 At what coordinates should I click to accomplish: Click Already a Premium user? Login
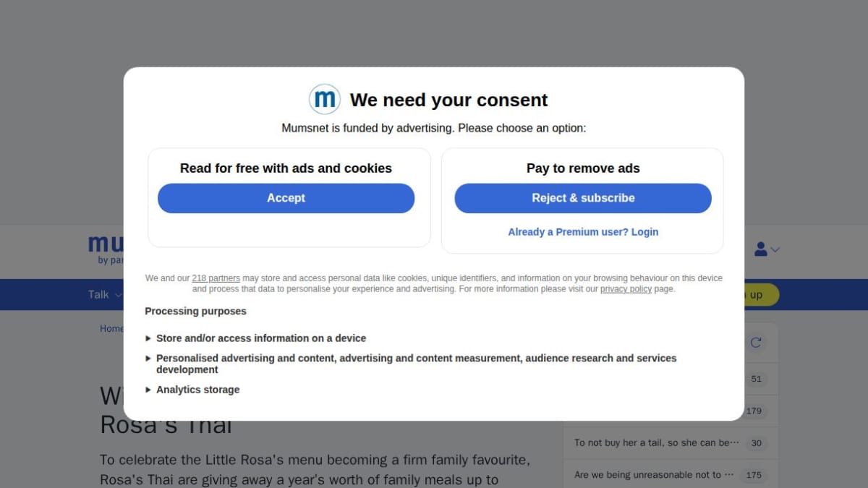click(x=583, y=232)
